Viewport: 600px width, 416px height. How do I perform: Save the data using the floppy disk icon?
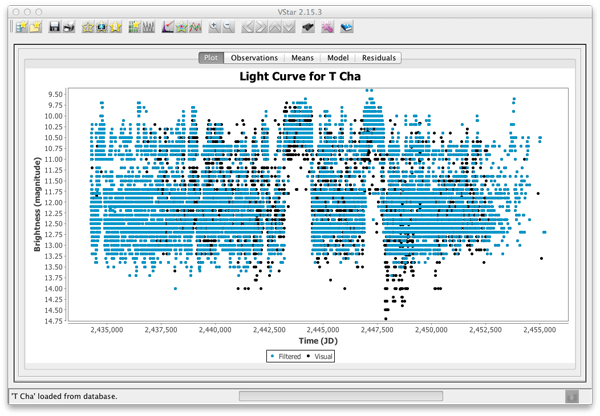pos(54,27)
